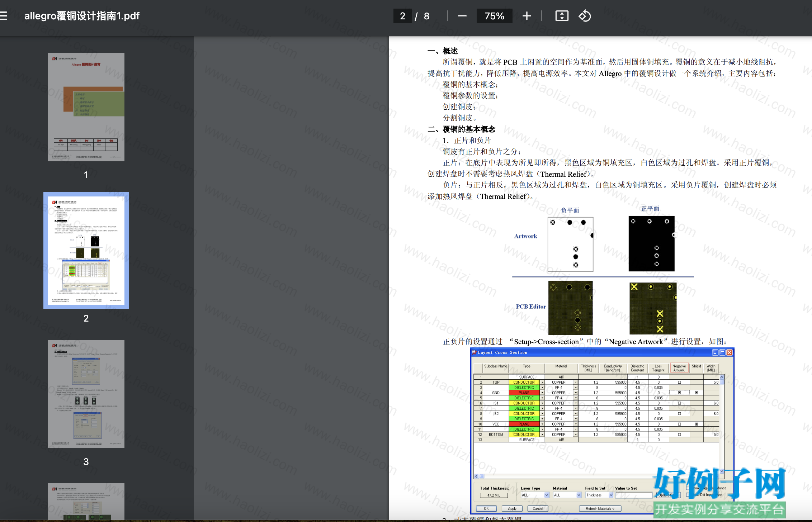The height and width of the screenshot is (522, 812).
Task: Click the blue "PCB Editor" figure label
Action: coord(531,307)
